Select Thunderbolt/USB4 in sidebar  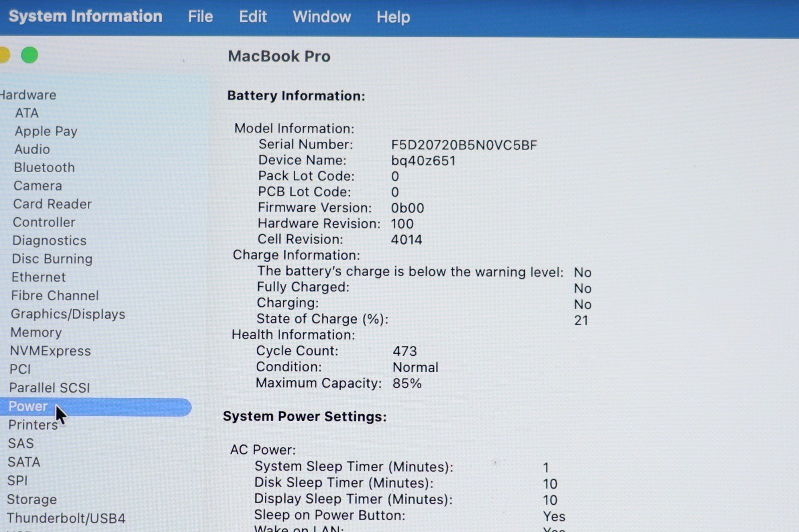point(66,518)
